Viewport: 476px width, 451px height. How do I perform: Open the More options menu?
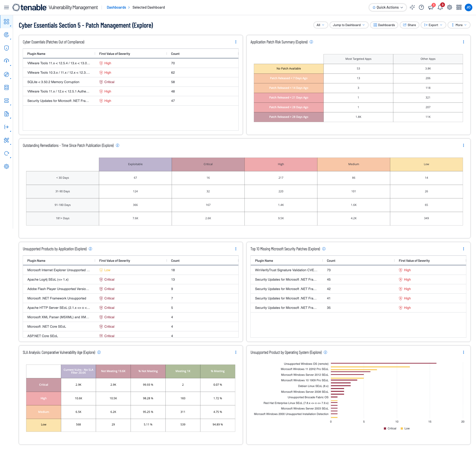(x=459, y=25)
